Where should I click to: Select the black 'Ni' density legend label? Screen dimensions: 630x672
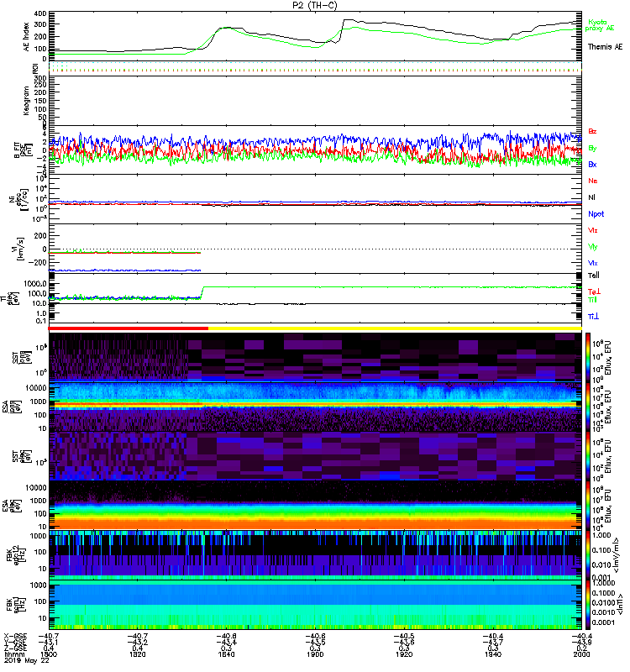click(x=591, y=197)
